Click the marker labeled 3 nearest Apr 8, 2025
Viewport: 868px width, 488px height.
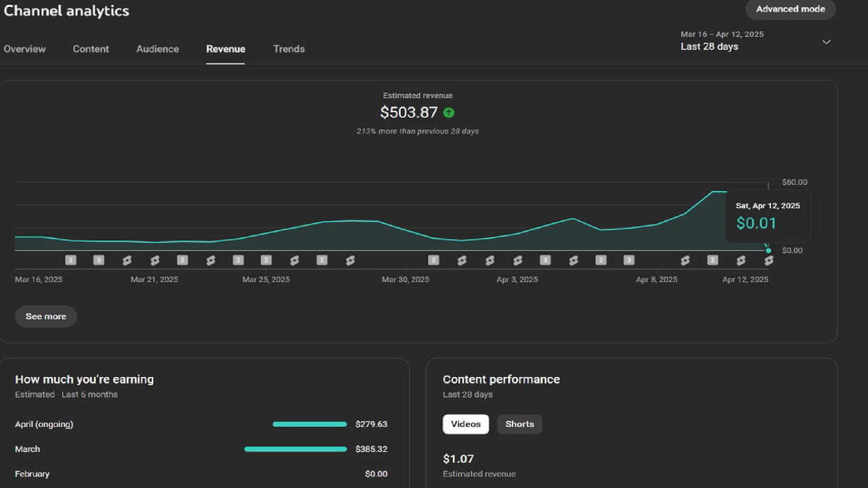coord(629,260)
